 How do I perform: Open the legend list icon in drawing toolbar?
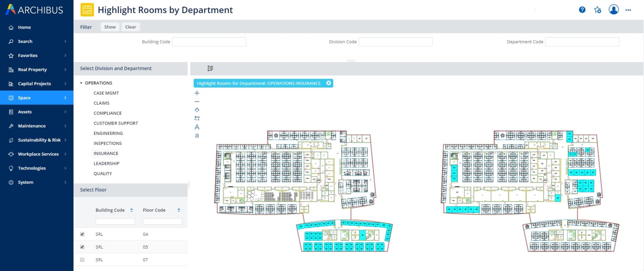(210, 69)
